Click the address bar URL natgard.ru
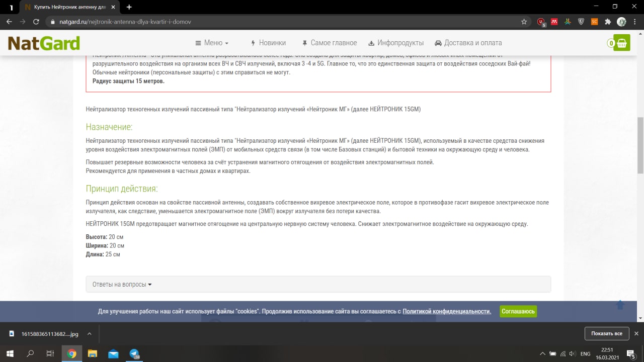644x362 pixels. pyautogui.click(x=125, y=22)
